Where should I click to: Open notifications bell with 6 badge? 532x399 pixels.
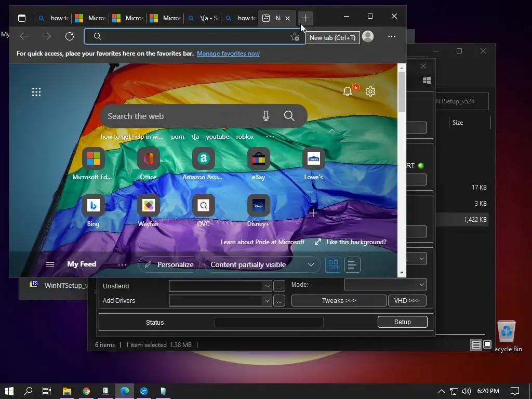[x=348, y=91]
